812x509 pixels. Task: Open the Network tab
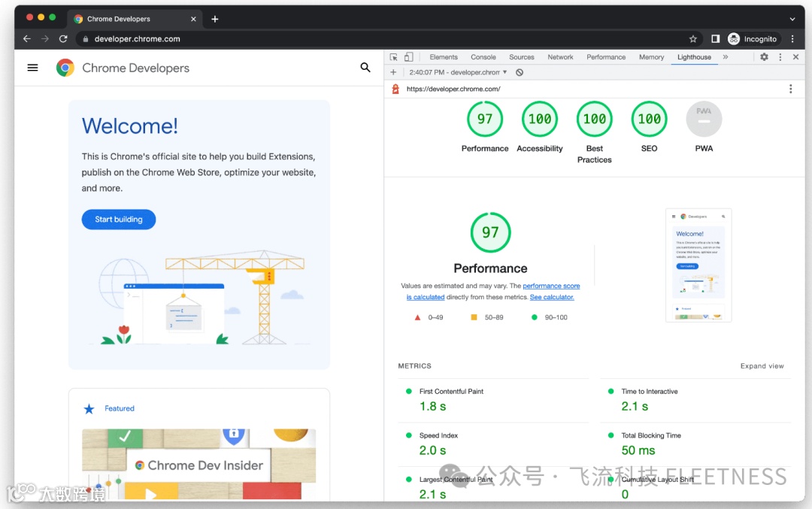tap(560, 57)
